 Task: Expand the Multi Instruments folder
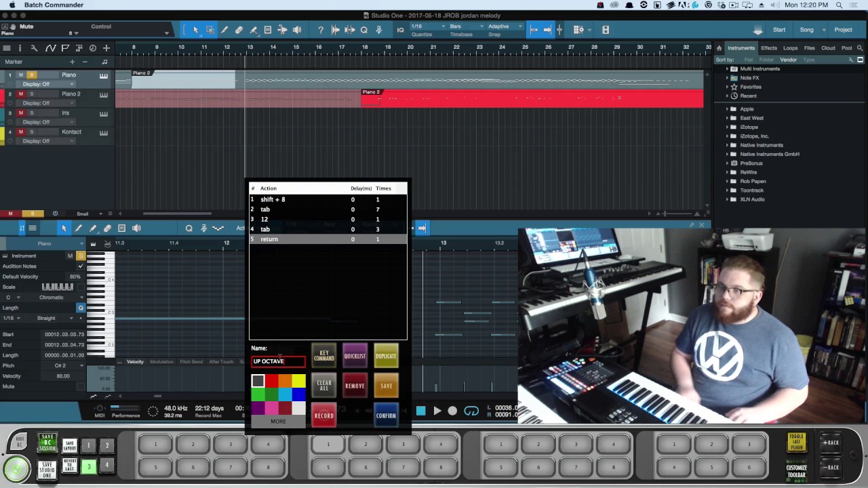point(727,69)
